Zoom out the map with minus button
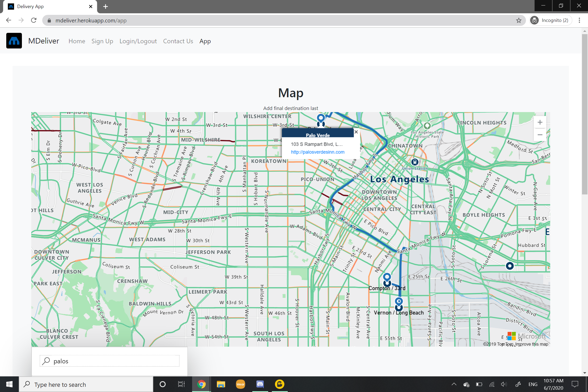Image resolution: width=588 pixels, height=392 pixels. coord(540,135)
